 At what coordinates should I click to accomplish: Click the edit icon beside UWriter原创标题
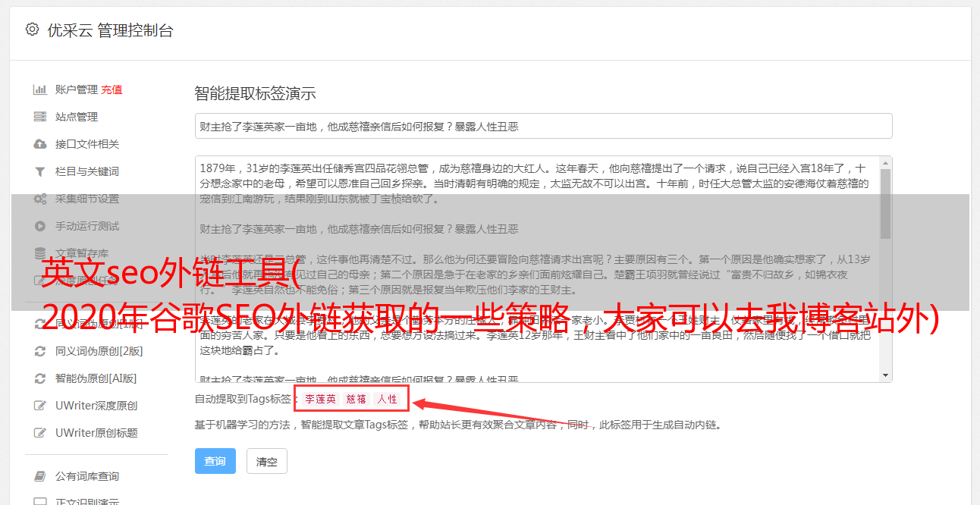40,433
